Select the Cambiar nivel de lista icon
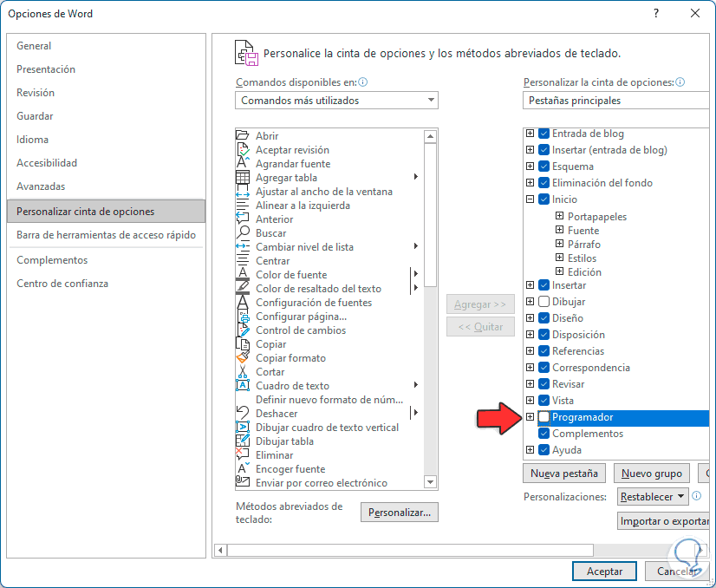The image size is (716, 588). coord(243,246)
